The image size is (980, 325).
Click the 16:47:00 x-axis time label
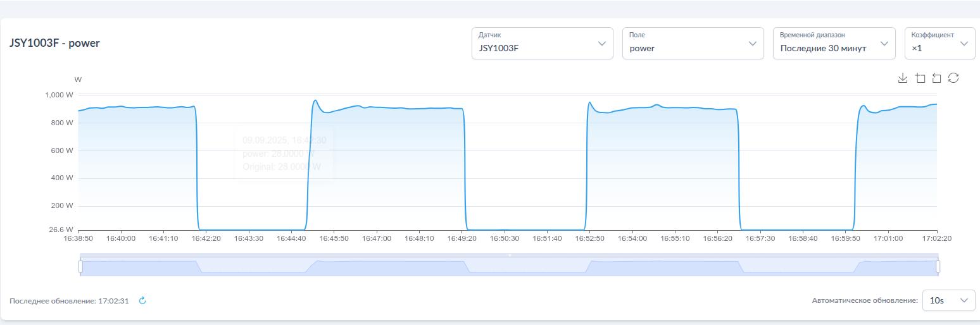pos(377,238)
